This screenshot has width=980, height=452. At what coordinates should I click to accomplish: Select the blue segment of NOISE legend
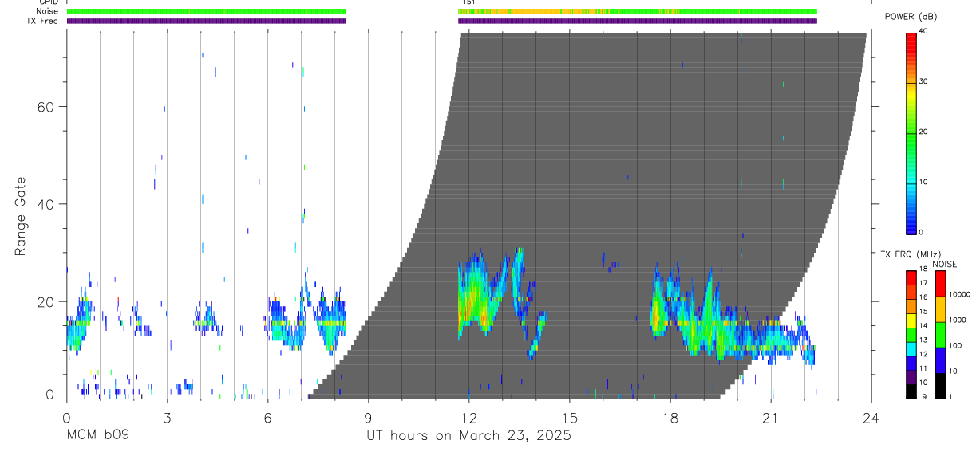[941, 360]
